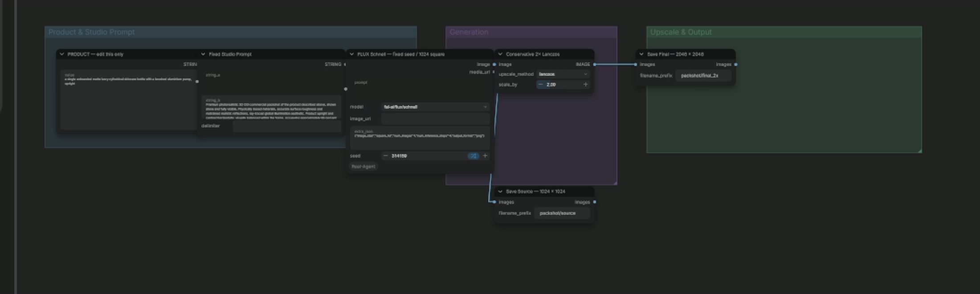Select the Product & Studio Prompt group title
Image resolution: width=980 pixels, height=294 pixels.
pos(92,32)
